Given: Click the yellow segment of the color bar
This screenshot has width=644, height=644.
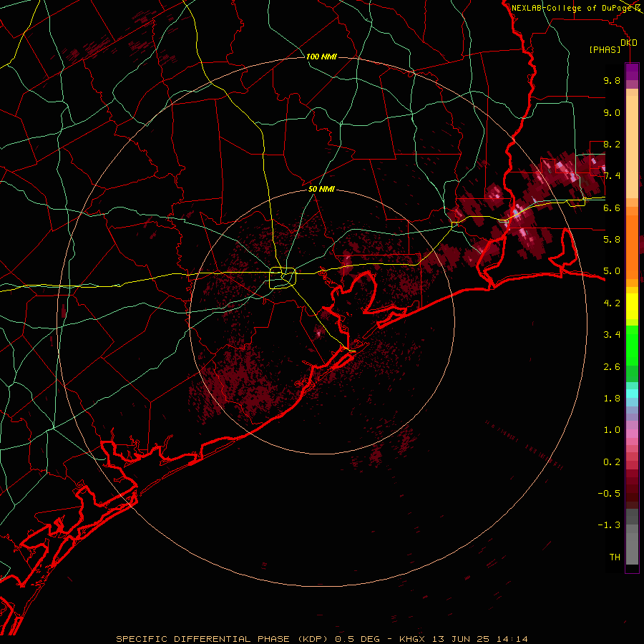Looking at the screenshot, I should point(632,306).
